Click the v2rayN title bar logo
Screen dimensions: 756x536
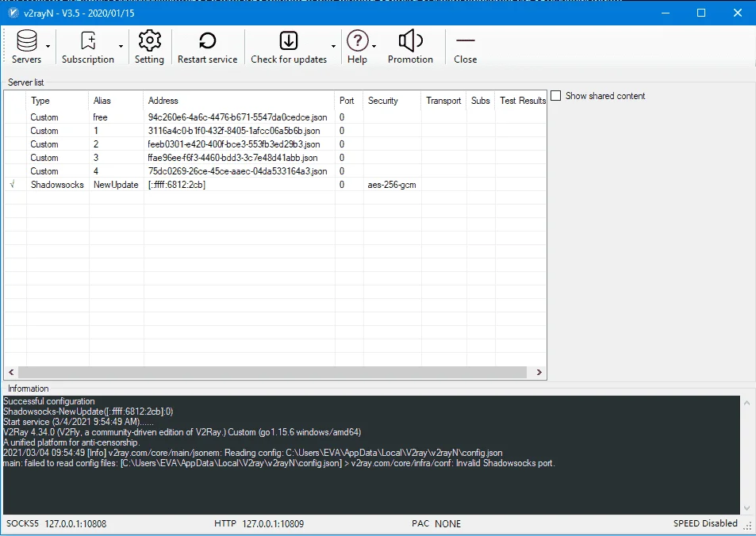[x=13, y=13]
